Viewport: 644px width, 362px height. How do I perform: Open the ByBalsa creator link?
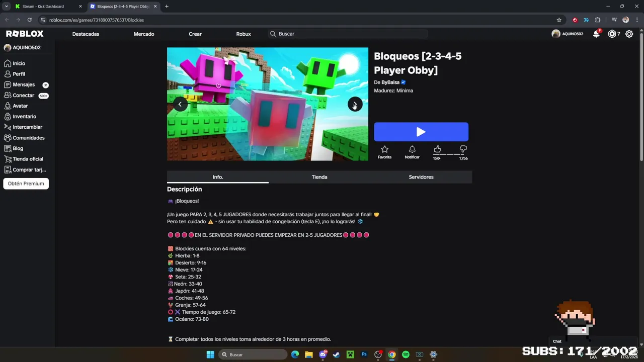point(390,82)
